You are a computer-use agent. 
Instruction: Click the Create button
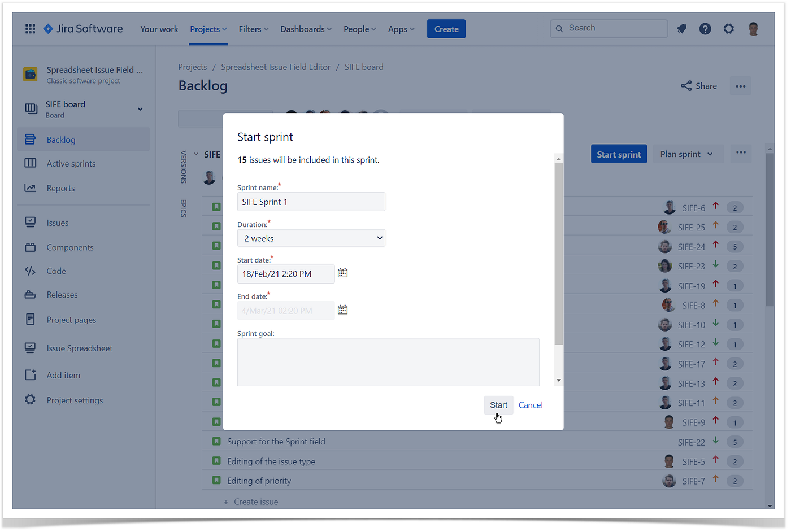(446, 29)
